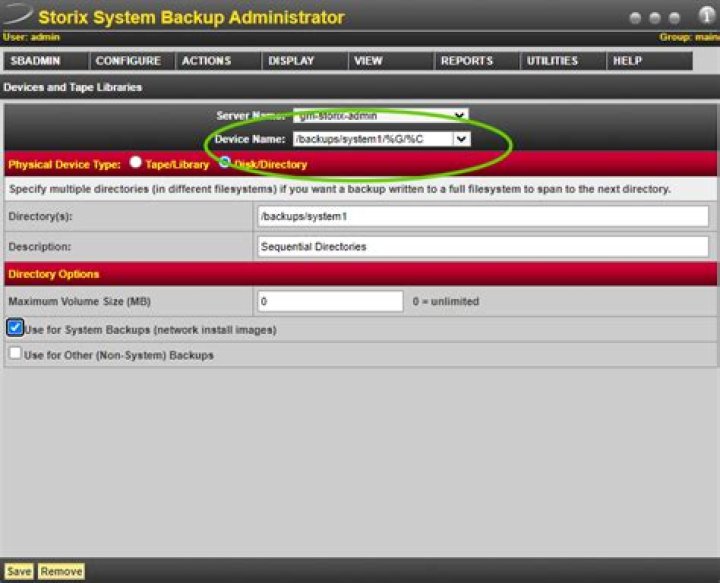Click the info icon in header

707,15
